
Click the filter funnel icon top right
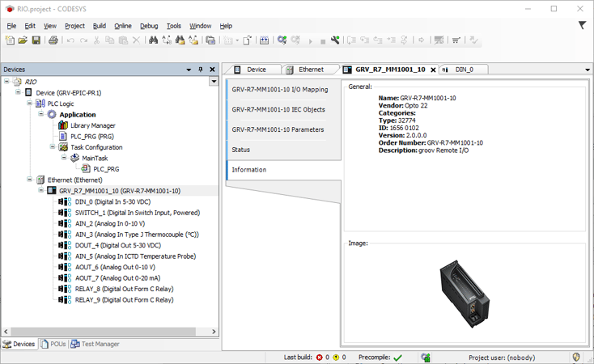(582, 26)
